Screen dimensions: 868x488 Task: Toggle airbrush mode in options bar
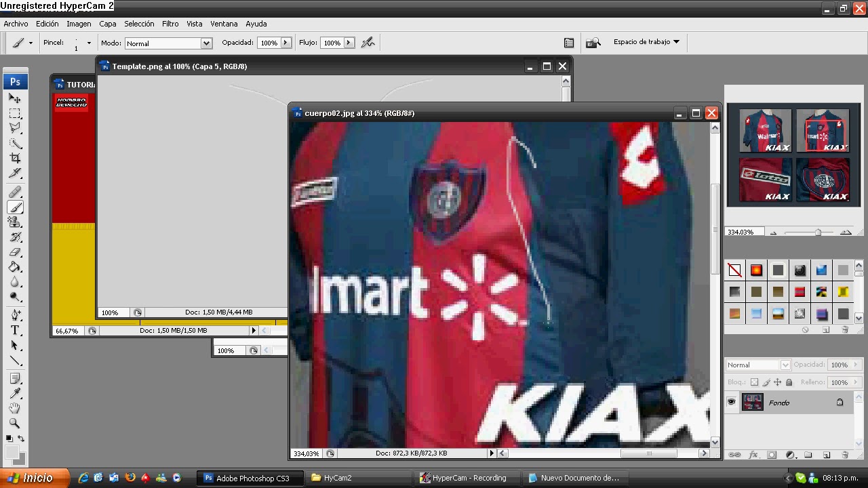pos(368,43)
